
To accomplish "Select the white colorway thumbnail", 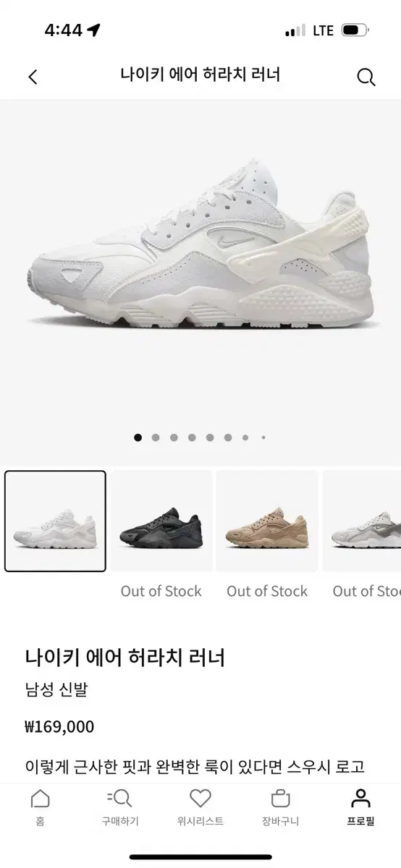I will tap(55, 521).
